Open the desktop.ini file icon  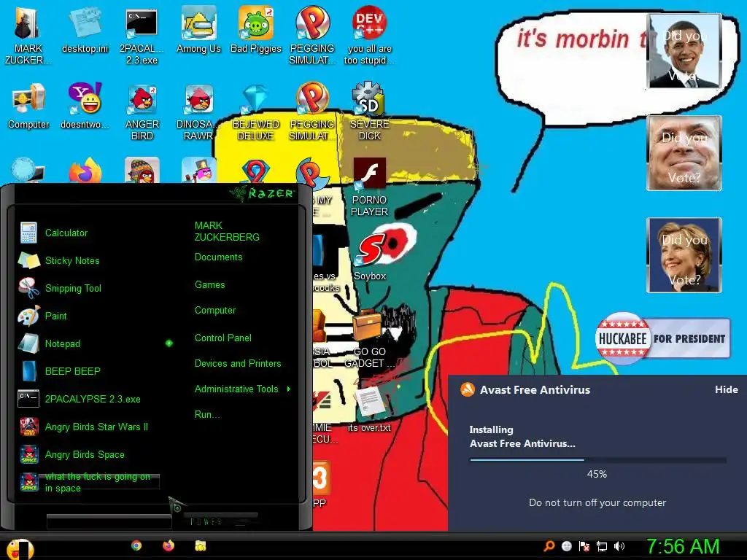click(x=85, y=31)
